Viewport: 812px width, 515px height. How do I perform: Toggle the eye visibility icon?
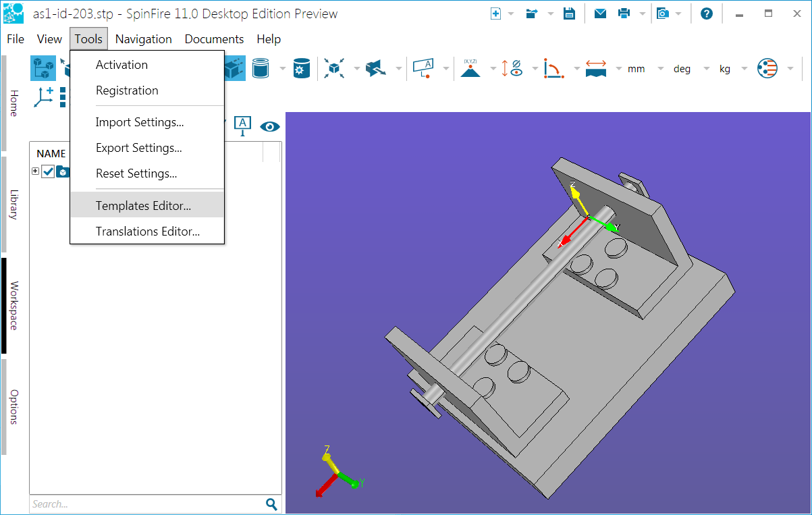coord(270,126)
